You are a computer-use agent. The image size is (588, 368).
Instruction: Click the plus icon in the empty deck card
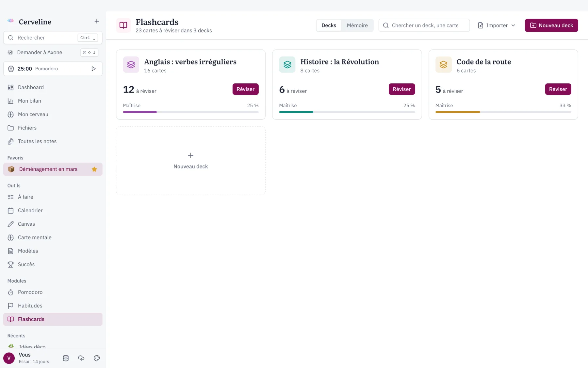point(191,155)
